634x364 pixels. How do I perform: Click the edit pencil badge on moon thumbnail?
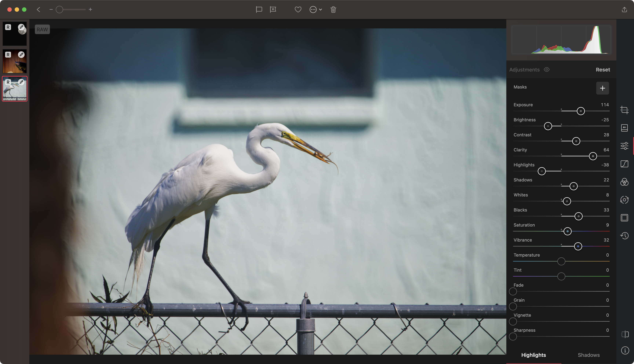[21, 27]
